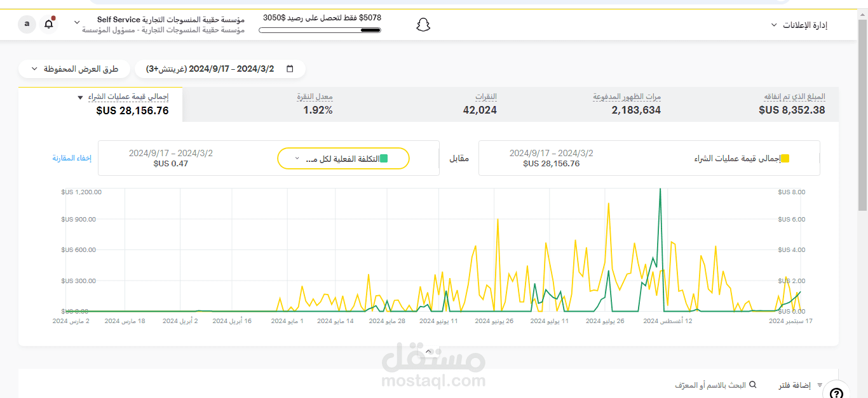Click the 26 يونيو 2024 axis label
Image resolution: width=868 pixels, height=398 pixels.
click(494, 321)
